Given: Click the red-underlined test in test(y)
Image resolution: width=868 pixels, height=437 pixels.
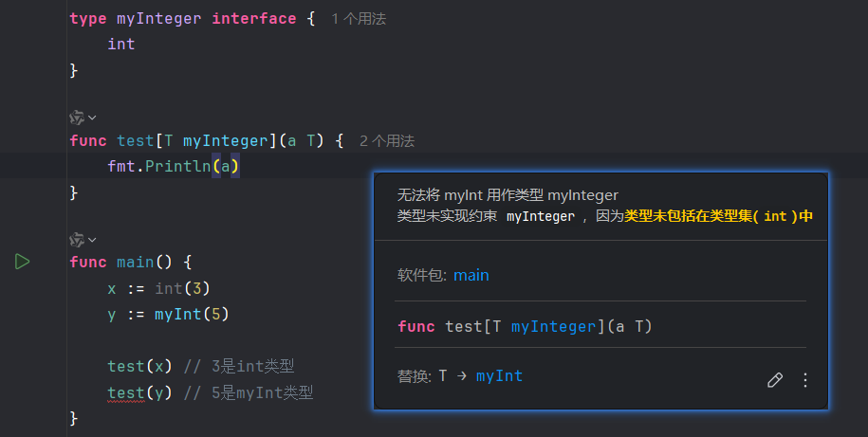Looking at the screenshot, I should click(x=126, y=392).
